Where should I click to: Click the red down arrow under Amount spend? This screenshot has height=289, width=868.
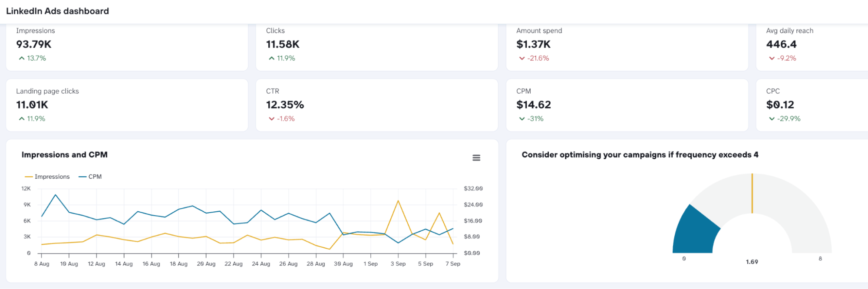click(x=522, y=58)
